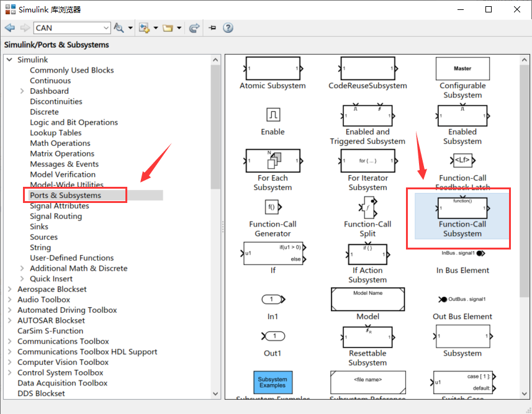
Task: Select the If Action Subsystem block
Action: pos(367,254)
